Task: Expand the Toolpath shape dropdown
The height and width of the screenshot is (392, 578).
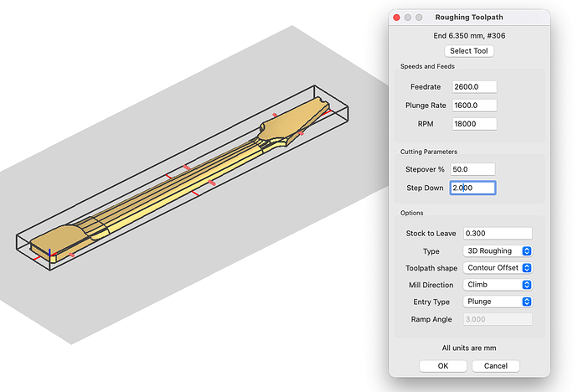Action: [498, 268]
